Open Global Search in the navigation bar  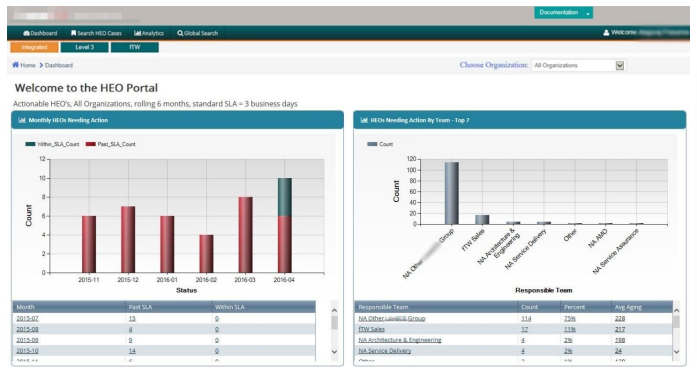click(197, 33)
